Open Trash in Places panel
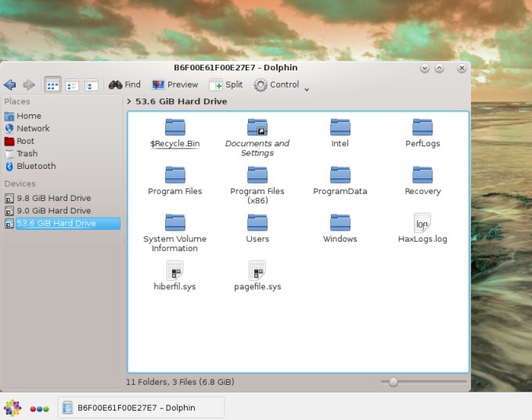Screen dimensions: 532x420 click(21, 153)
